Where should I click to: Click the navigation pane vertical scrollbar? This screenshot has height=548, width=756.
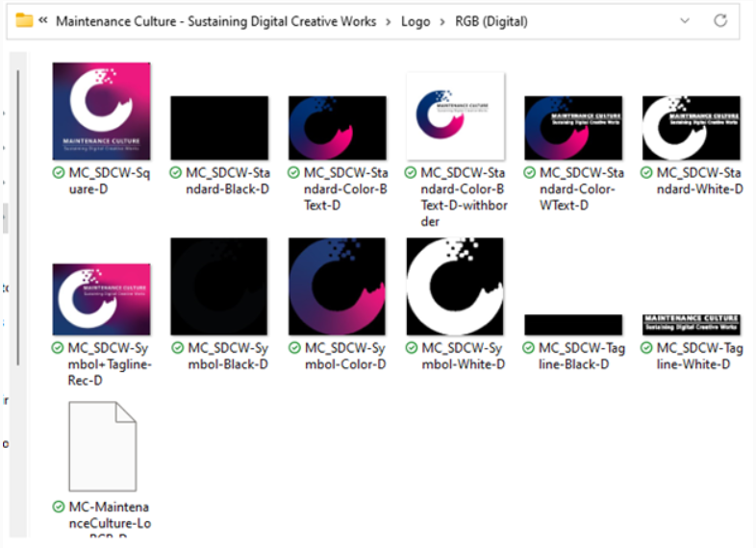[18, 217]
